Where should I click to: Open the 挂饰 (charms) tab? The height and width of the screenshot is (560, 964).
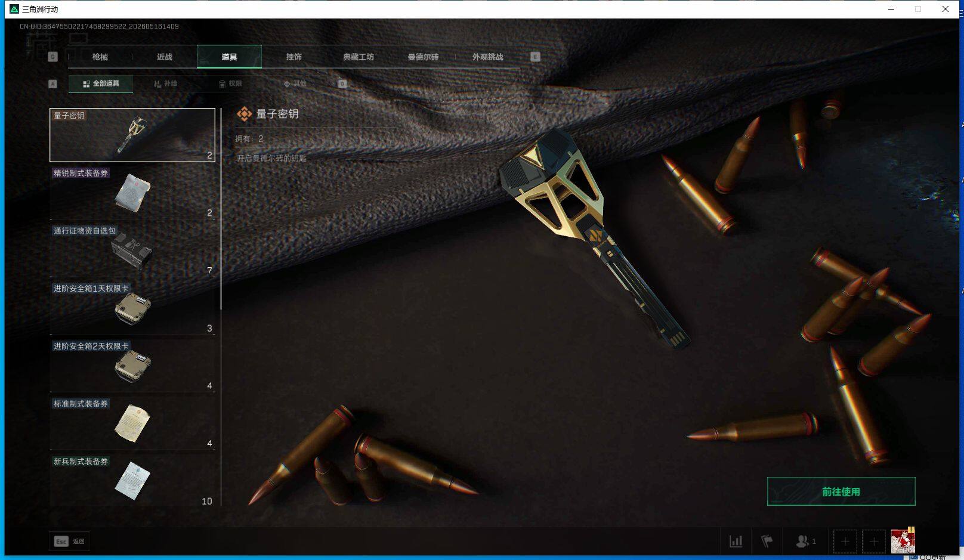tap(293, 57)
